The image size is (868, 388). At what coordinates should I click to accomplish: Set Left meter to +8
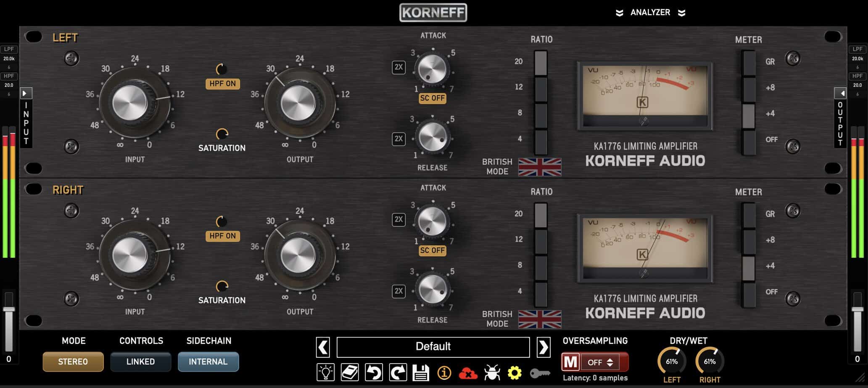pos(749,89)
